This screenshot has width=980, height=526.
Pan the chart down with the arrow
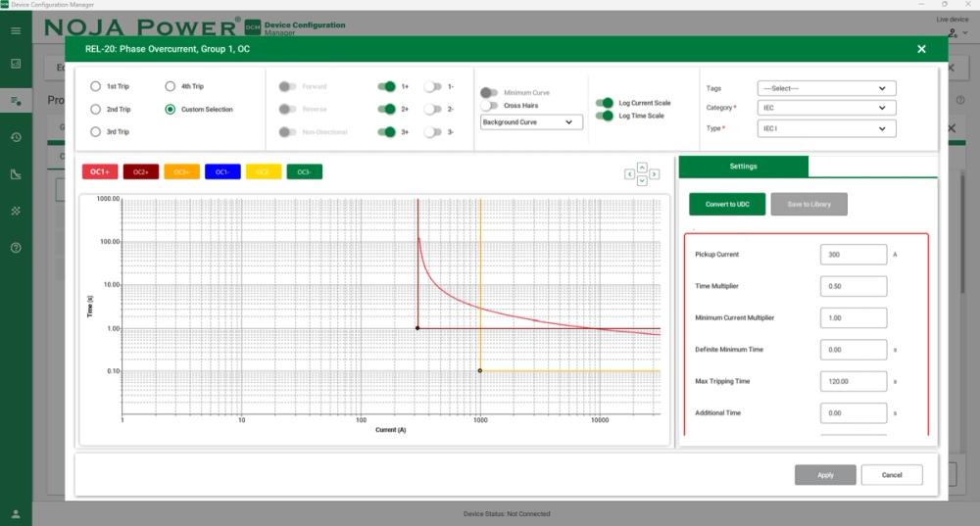coord(642,180)
